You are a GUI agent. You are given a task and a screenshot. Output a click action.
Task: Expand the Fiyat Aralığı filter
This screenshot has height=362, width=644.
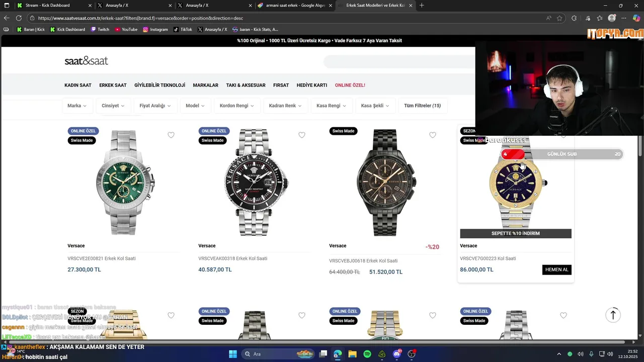coord(155,106)
